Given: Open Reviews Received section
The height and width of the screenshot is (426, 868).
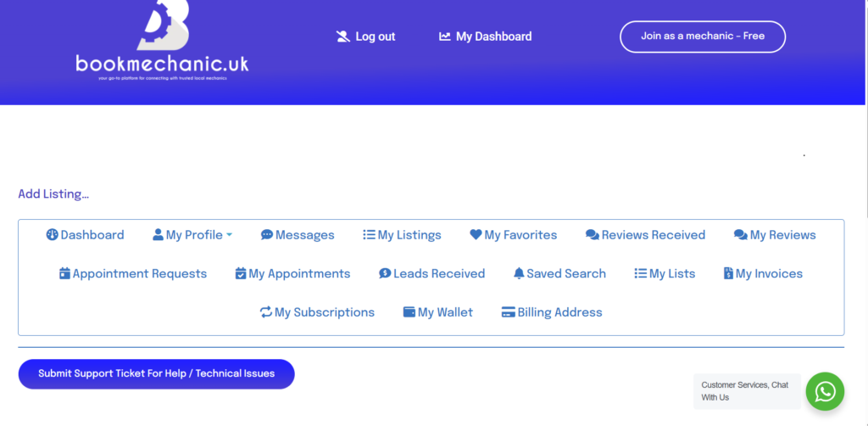Looking at the screenshot, I should pyautogui.click(x=645, y=235).
